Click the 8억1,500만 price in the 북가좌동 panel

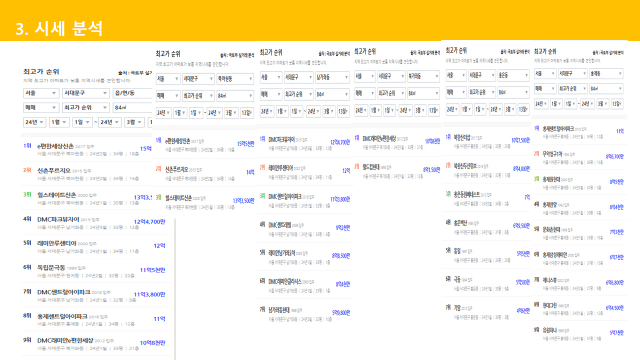click(431, 169)
